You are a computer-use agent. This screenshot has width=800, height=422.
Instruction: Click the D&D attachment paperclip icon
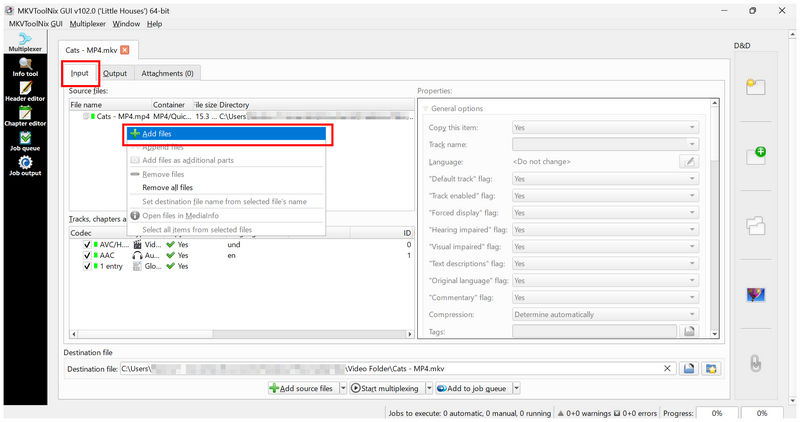756,363
